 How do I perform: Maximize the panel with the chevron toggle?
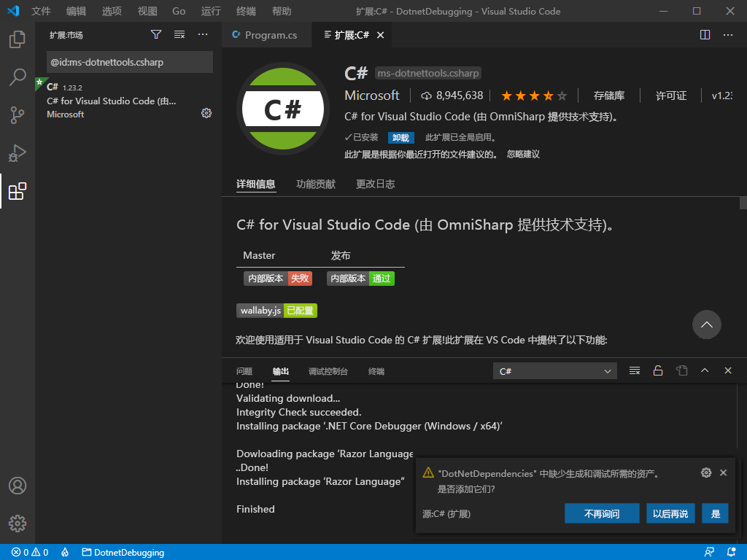click(705, 370)
